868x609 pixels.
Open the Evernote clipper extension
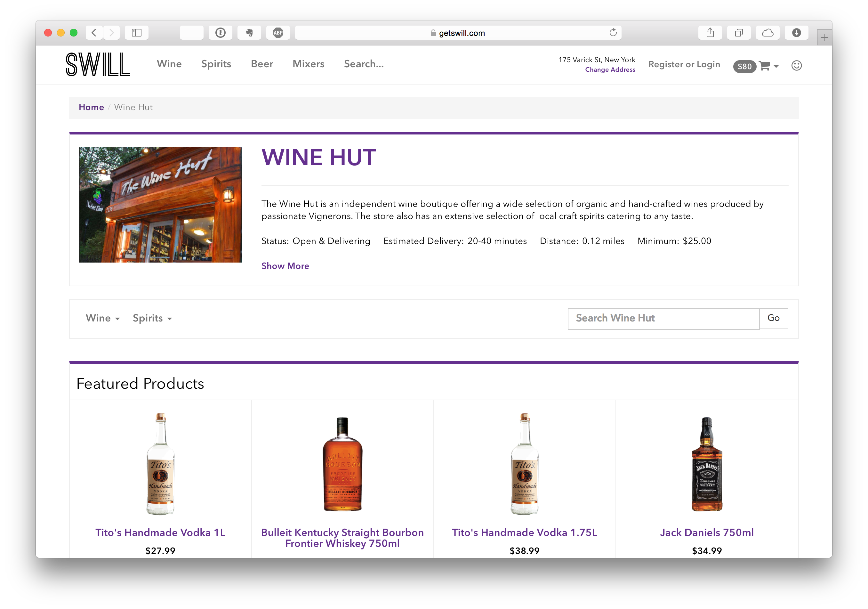249,33
